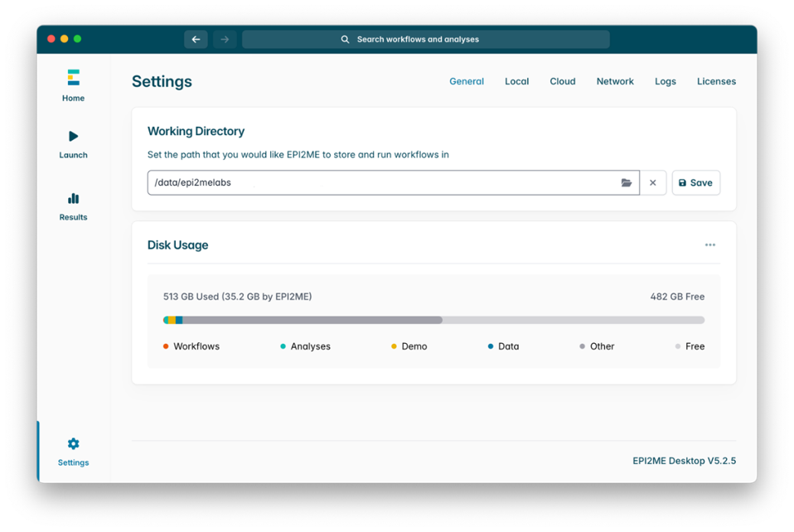Image resolution: width=794 pixels, height=532 pixels.
Task: Click the EPI2ME Desktop V5.2.5 version text
Action: tap(684, 461)
